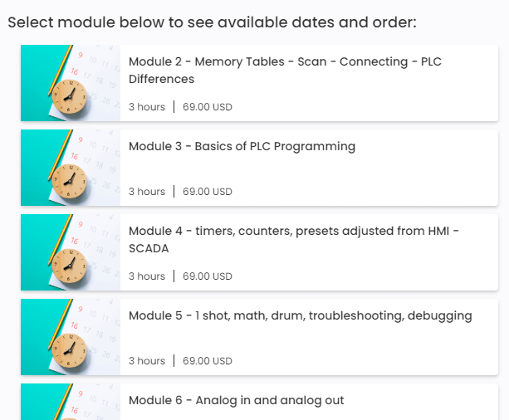Select Module 5 1 shot, math title
Viewport: 509px width, 420px height.
click(300, 316)
